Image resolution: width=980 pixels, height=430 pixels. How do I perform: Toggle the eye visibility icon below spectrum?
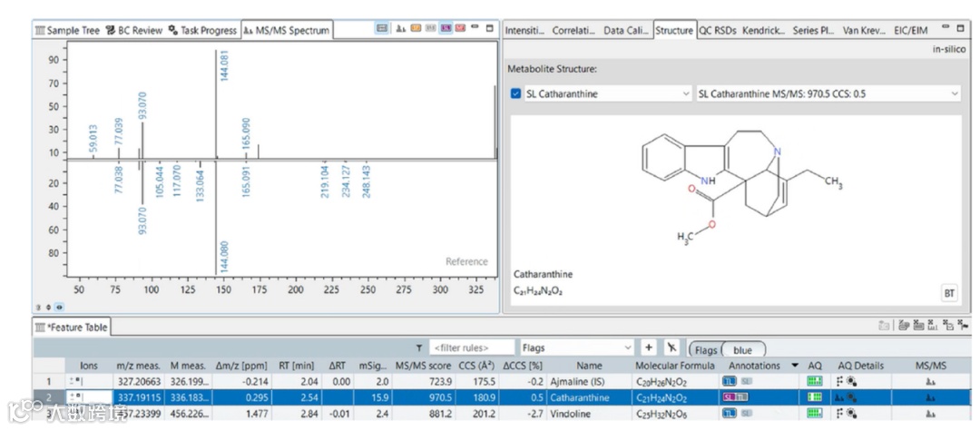coord(59,307)
